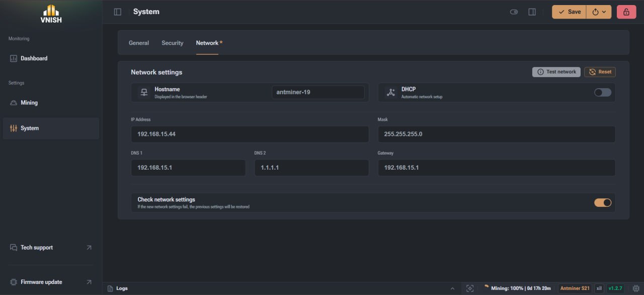Screen dimensions: 644x295
Task: Disable Check network settings switch
Action: (603, 203)
